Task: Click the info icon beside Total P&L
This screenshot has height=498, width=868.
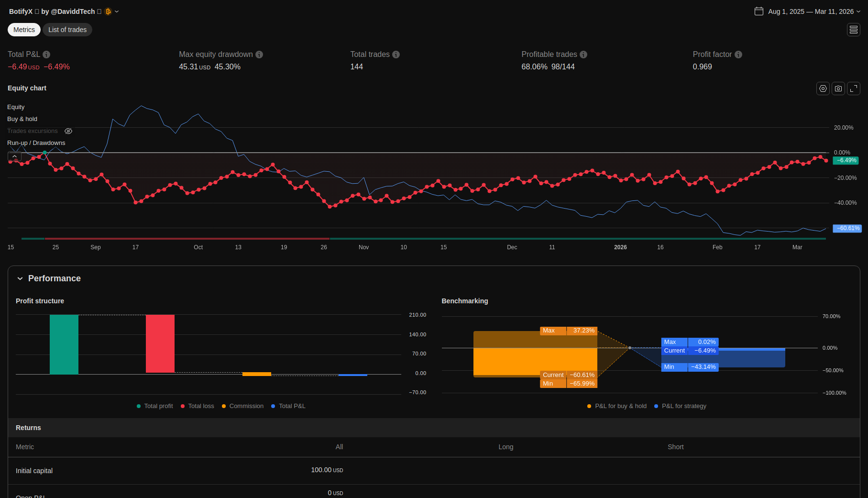Action: tap(46, 55)
